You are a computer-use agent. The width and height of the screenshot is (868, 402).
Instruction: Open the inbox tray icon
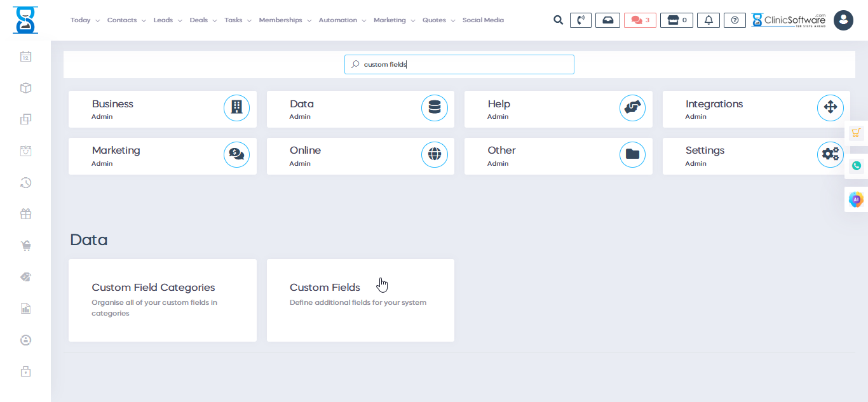(607, 20)
